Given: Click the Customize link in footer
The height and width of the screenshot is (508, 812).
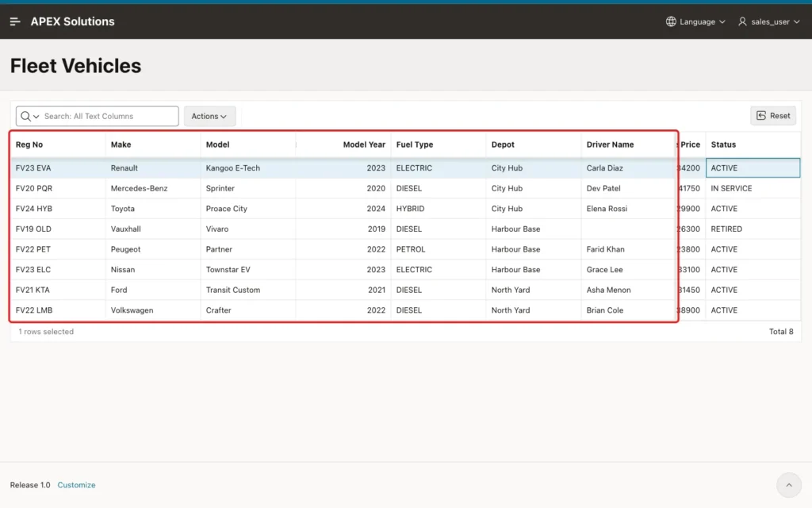Looking at the screenshot, I should tap(76, 485).
